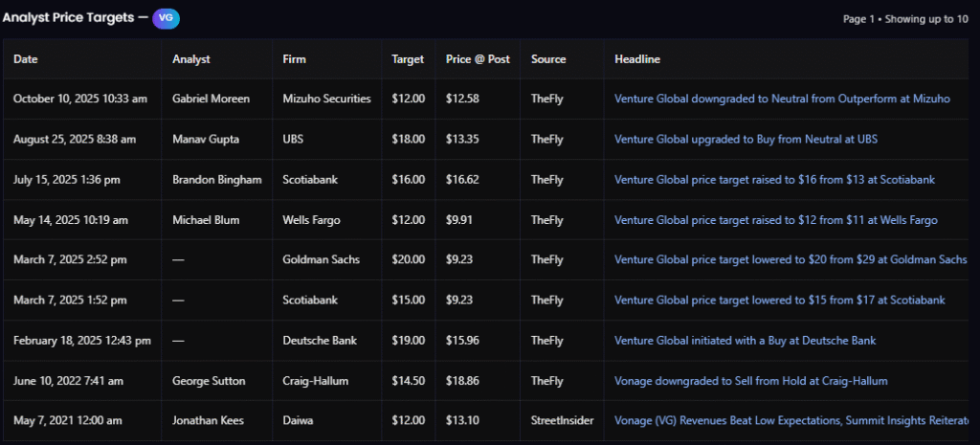Image resolution: width=980 pixels, height=445 pixels.
Task: Open Scotiabank target lowered to $15 headline
Action: point(779,300)
